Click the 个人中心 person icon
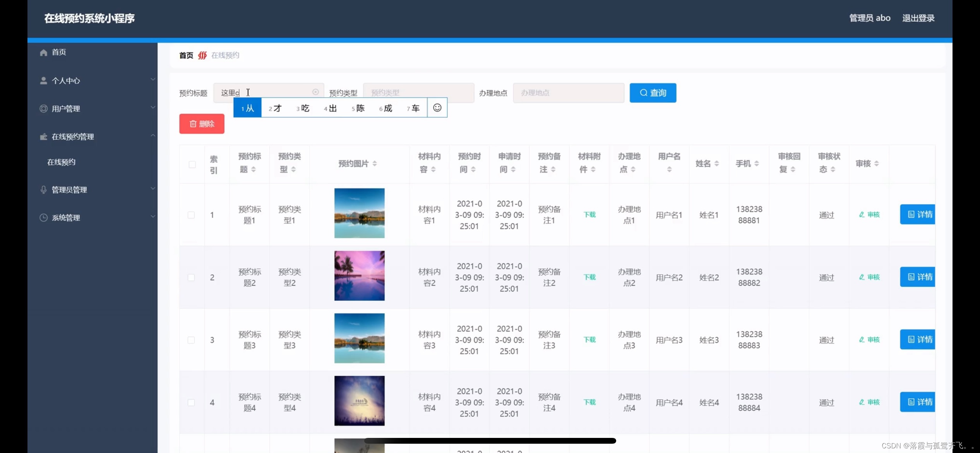Viewport: 980px width, 453px height. pos(43,81)
